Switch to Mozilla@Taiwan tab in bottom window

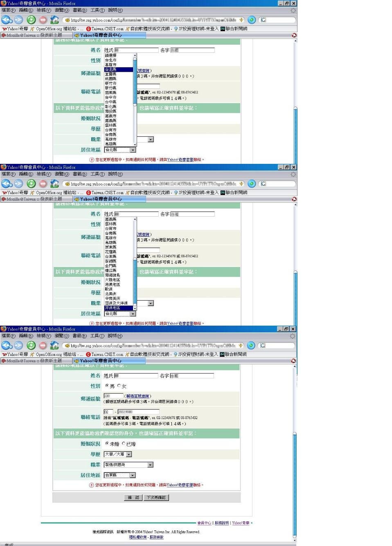coord(36,361)
